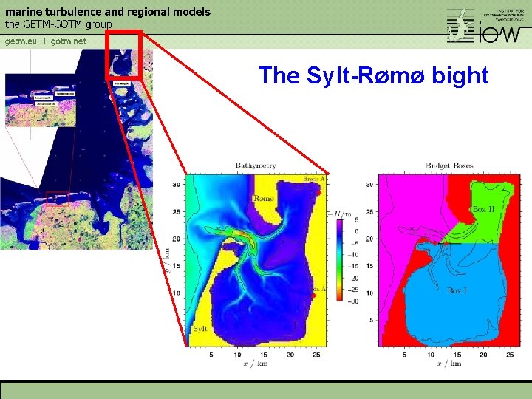The height and width of the screenshot is (399, 532).
Task: Click the Box I label
Action: coord(457,290)
